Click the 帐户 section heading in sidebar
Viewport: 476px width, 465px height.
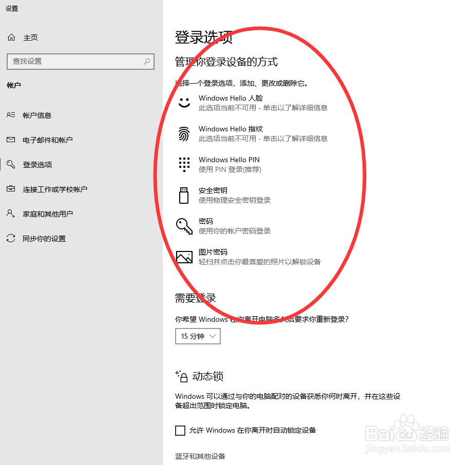pos(14,85)
